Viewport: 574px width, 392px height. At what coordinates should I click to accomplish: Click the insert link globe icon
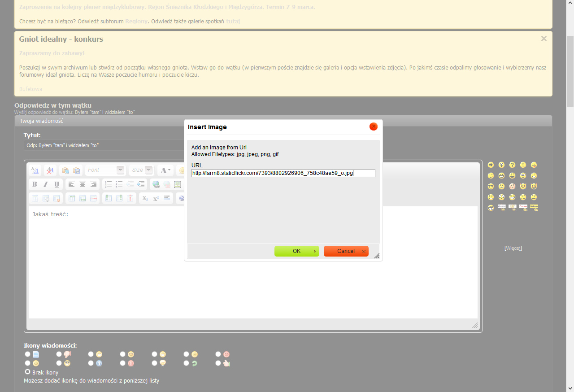pos(156,184)
